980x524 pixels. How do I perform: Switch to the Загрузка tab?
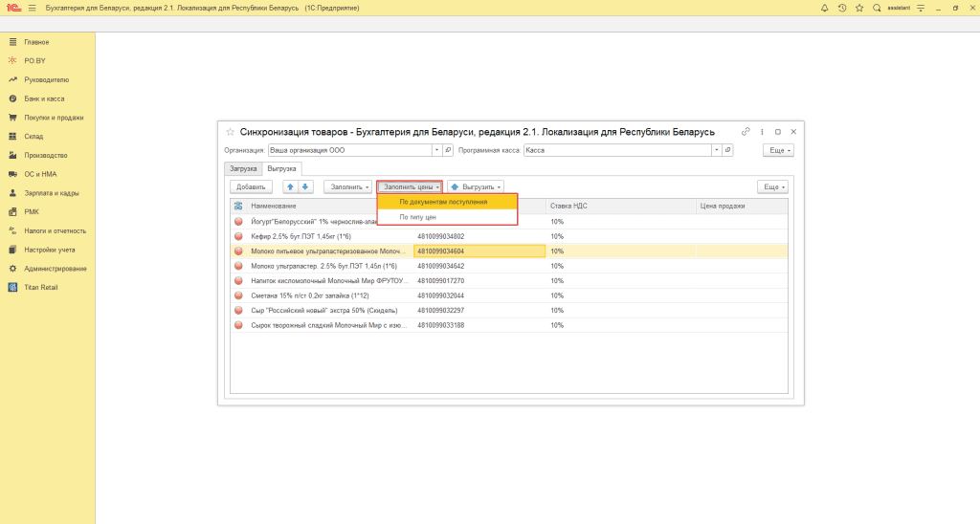click(x=243, y=168)
